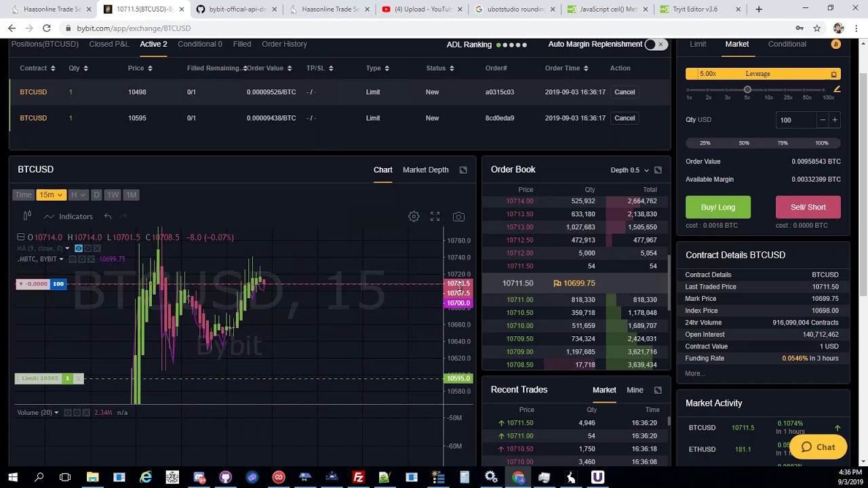Screen dimensions: 868x488
Task: Click the flag icon beside 10699.75
Action: pos(557,283)
